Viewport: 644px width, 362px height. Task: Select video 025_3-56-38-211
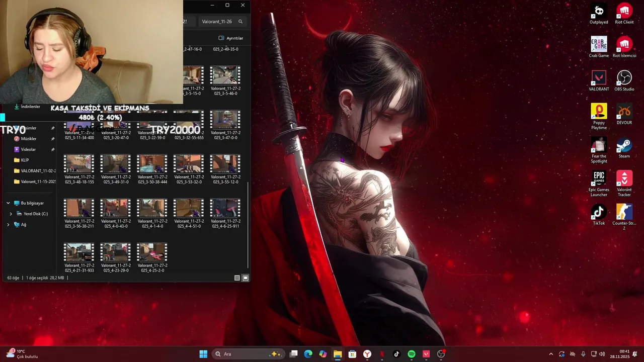pos(79,214)
